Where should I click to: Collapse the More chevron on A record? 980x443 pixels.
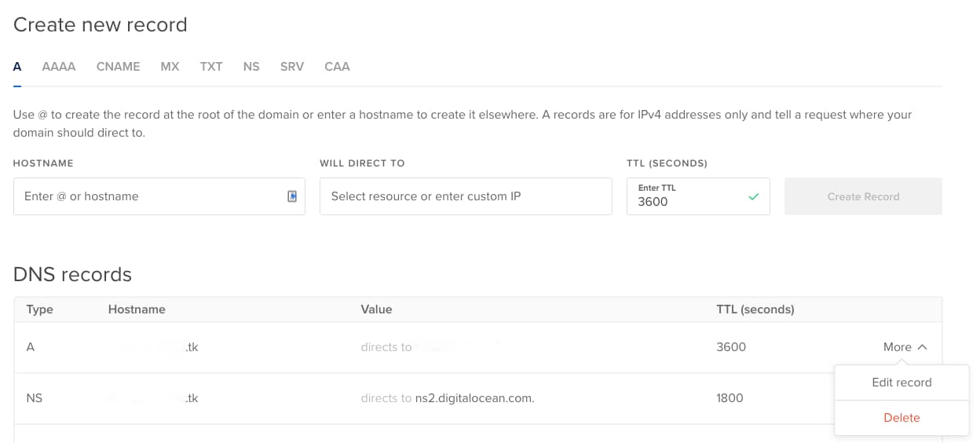point(923,347)
